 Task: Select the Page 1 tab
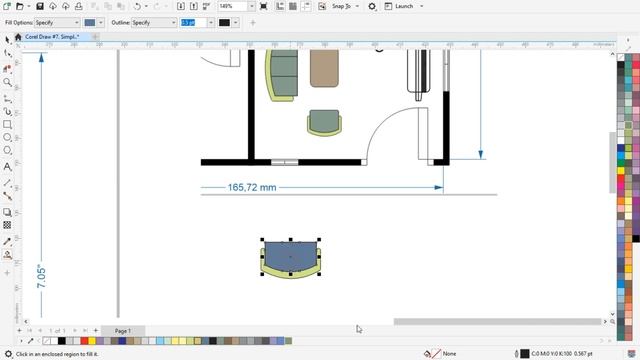click(x=123, y=331)
